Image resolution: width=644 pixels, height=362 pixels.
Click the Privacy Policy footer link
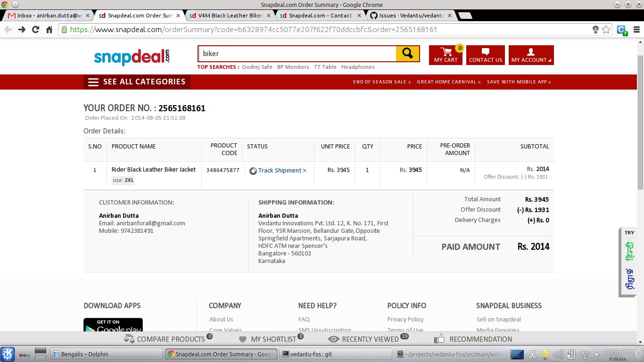point(405,320)
